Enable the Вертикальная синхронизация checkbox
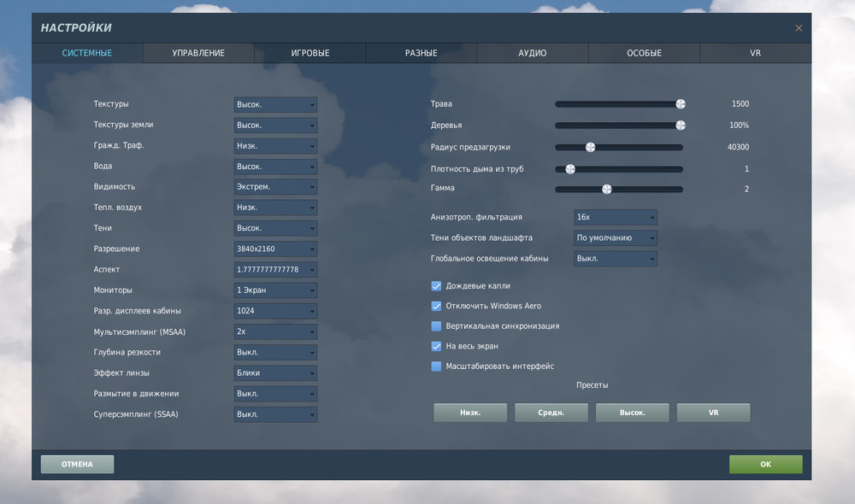Screen dimensions: 855x504 (436, 326)
